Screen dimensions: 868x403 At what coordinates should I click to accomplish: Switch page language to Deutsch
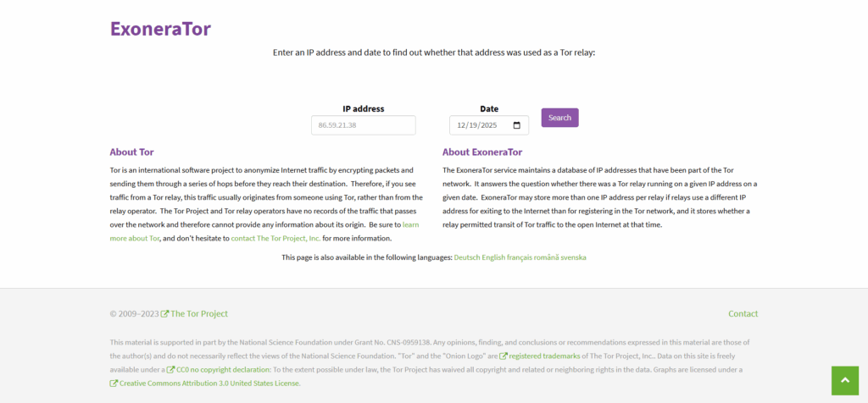pyautogui.click(x=467, y=257)
